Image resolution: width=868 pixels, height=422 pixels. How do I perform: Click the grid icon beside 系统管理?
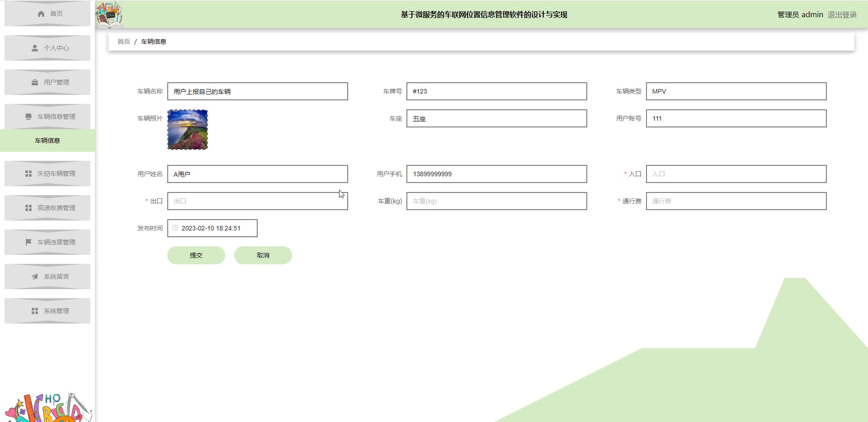pyautogui.click(x=35, y=311)
